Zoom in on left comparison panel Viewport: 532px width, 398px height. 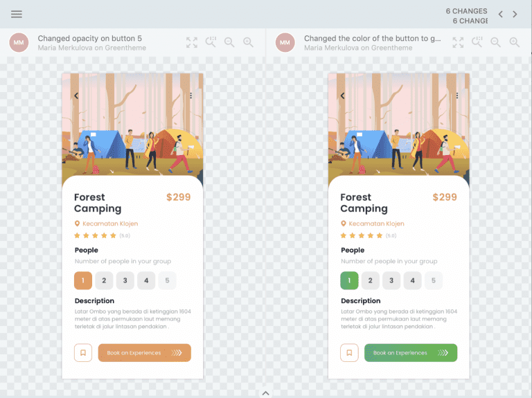pos(249,42)
